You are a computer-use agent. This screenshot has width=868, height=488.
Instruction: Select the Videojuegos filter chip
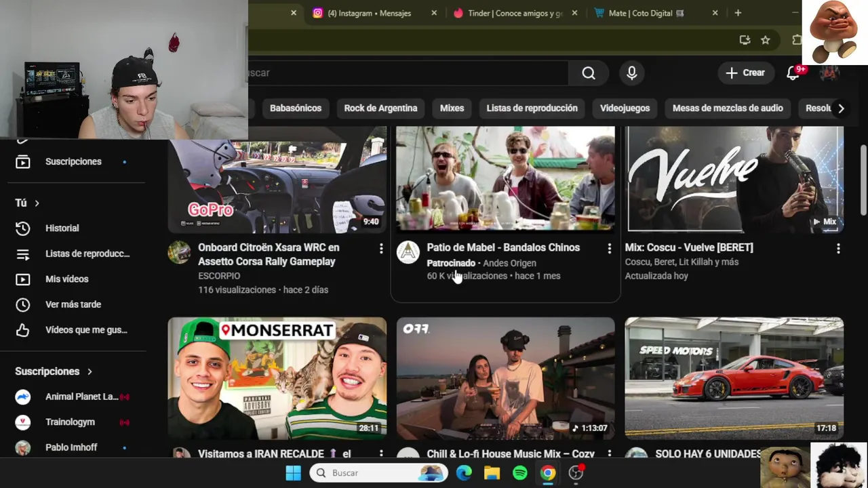point(625,108)
